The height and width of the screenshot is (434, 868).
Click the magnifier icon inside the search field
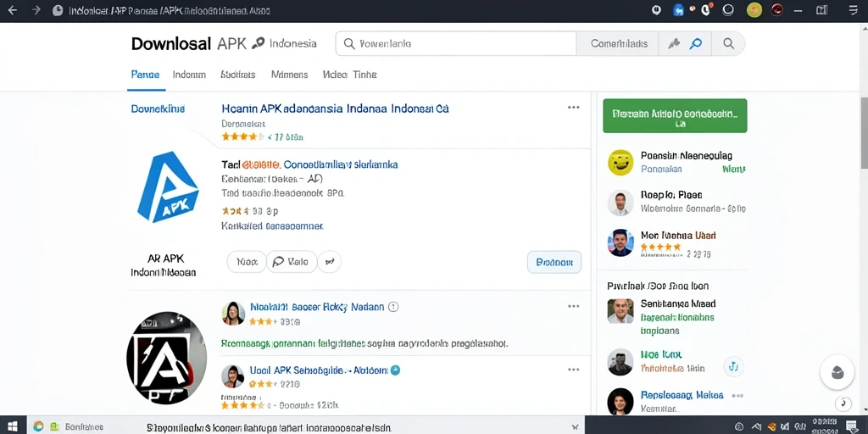(348, 43)
